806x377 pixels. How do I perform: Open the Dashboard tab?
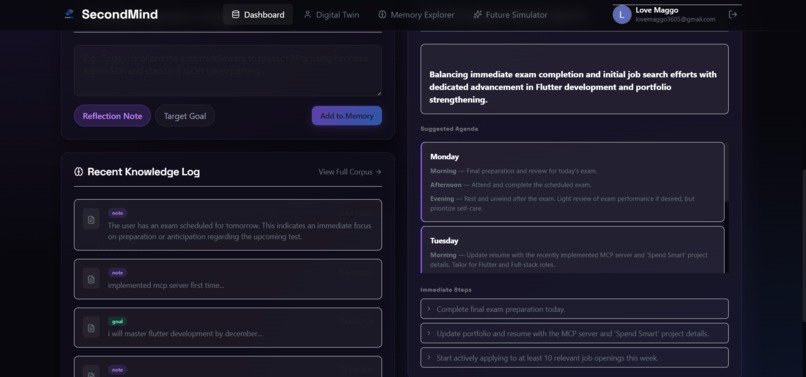(258, 14)
